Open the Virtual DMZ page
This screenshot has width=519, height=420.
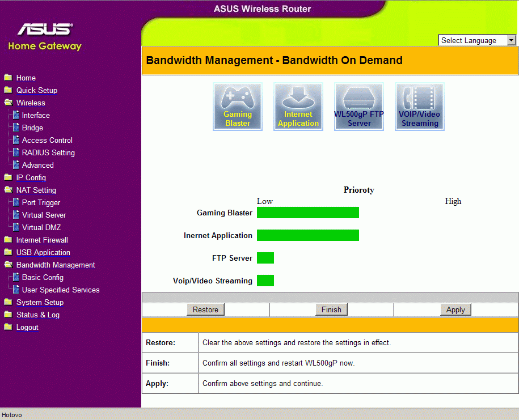pyautogui.click(x=41, y=227)
